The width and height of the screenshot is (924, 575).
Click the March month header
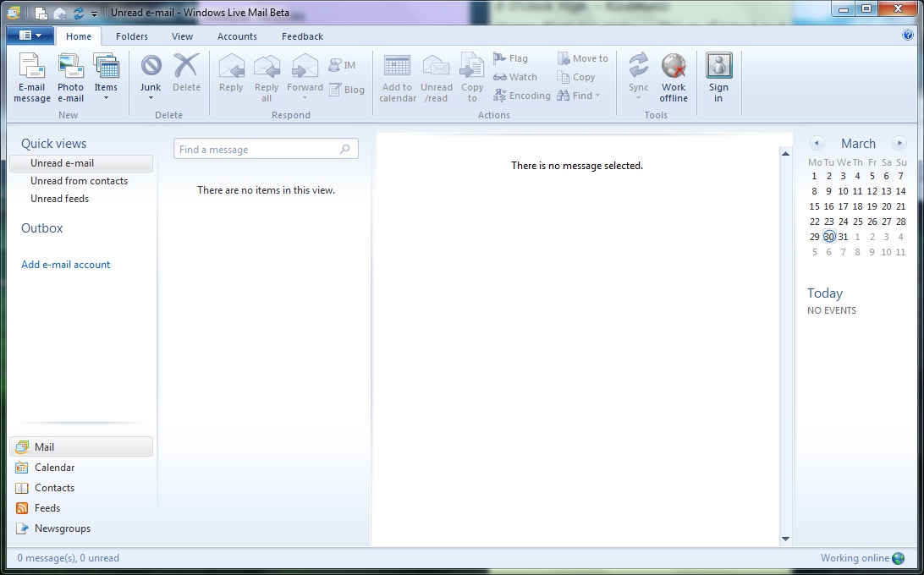tap(858, 143)
